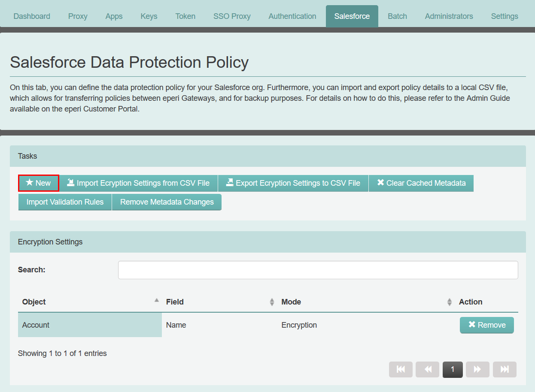Viewport: 535px width, 392px height.
Task: Go to the Keys tab
Action: click(149, 16)
